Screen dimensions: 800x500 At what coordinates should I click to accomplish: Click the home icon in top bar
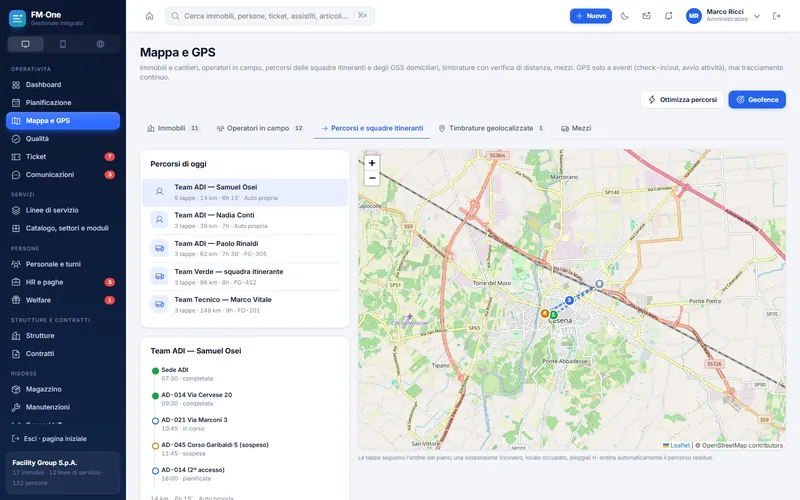(149, 16)
